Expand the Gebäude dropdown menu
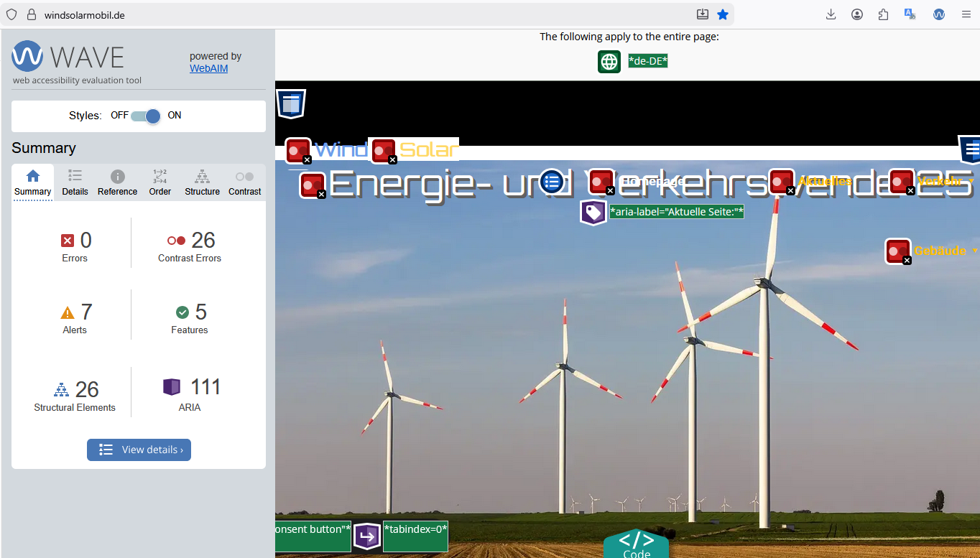This screenshot has width=980, height=558. [x=974, y=251]
